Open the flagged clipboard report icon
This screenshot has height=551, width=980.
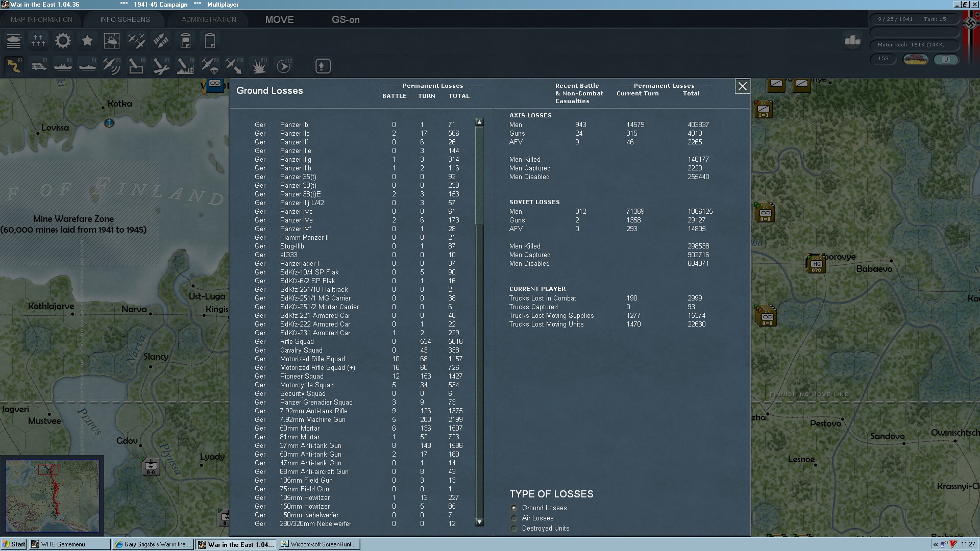pos(185,41)
